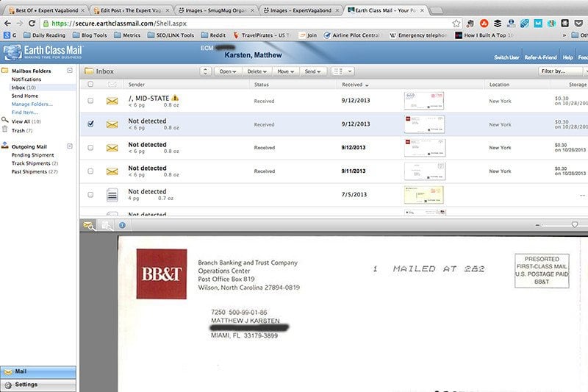The width and height of the screenshot is (588, 392).
Task: Click the envelope icon in column header
Action: [112, 85]
